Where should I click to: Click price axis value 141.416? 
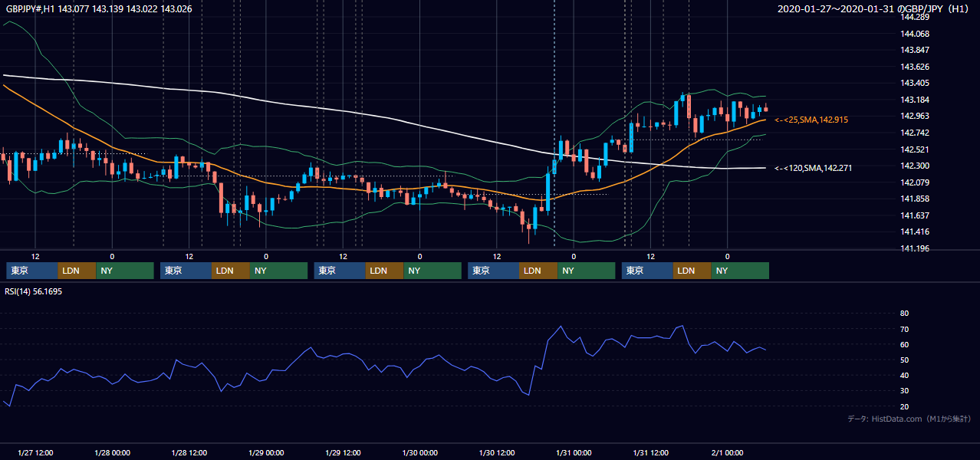click(x=915, y=232)
